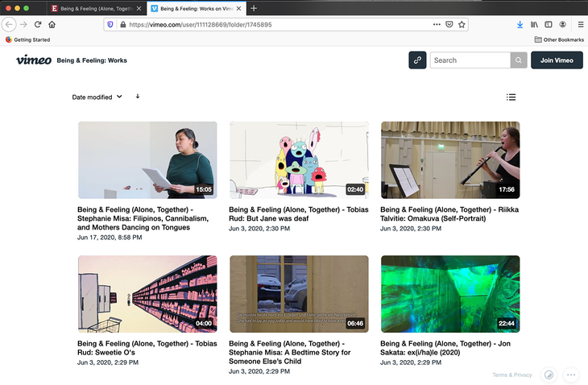
Task: Click the search magnifier button
Action: click(519, 60)
